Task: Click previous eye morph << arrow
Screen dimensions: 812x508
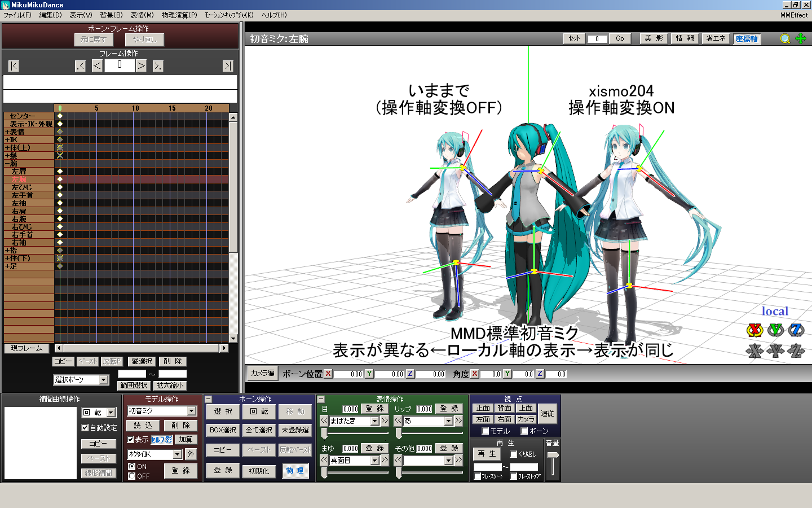Action: click(x=324, y=421)
